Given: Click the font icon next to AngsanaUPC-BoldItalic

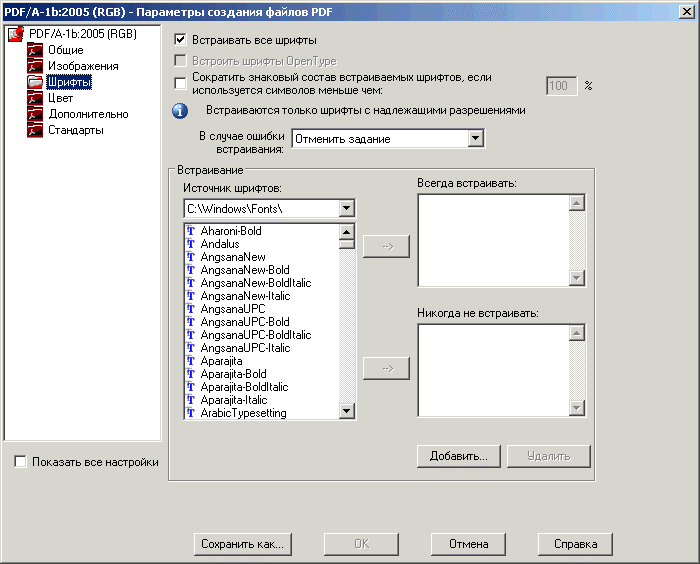Looking at the screenshot, I should click(x=191, y=334).
